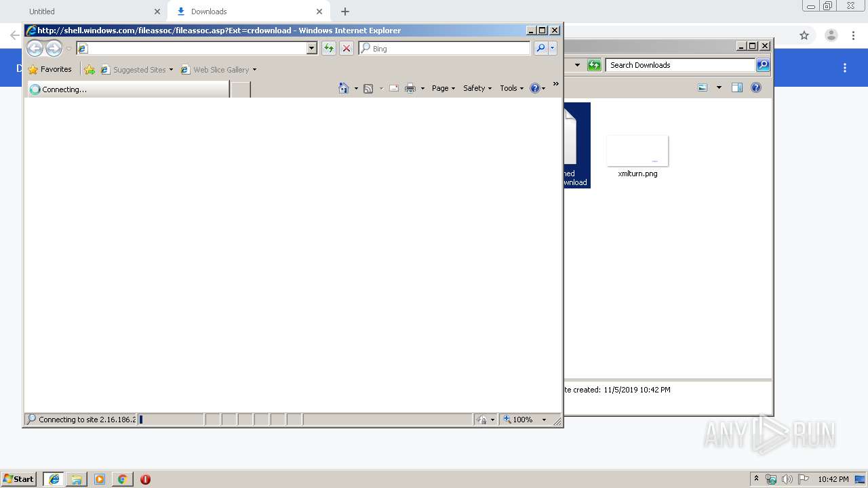This screenshot has height=488, width=868.
Task: Open Windows Media Player from taskbar
Action: (100, 479)
